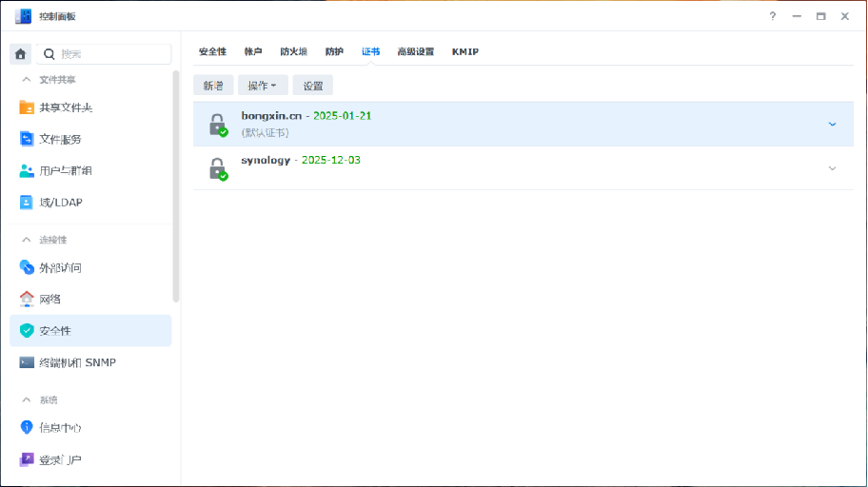Switch to the KMIP tab
The height and width of the screenshot is (487, 868).
[x=464, y=51]
